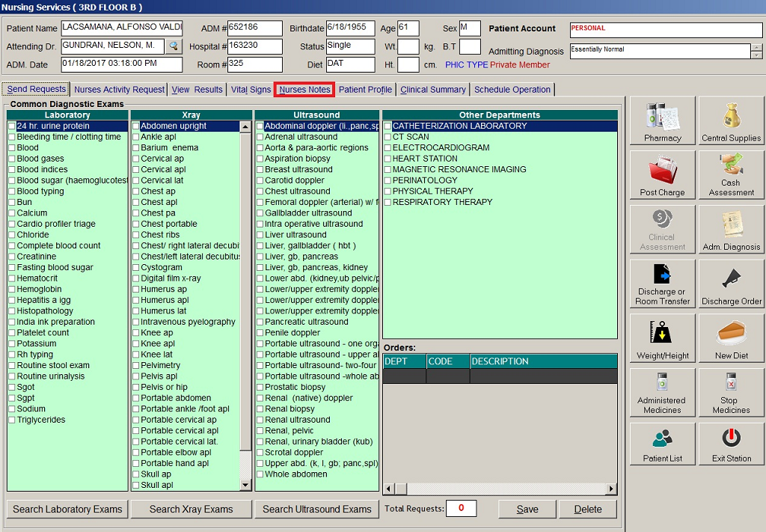Tick the Chest pa xray checkbox
The image size is (766, 532).
pos(136,213)
